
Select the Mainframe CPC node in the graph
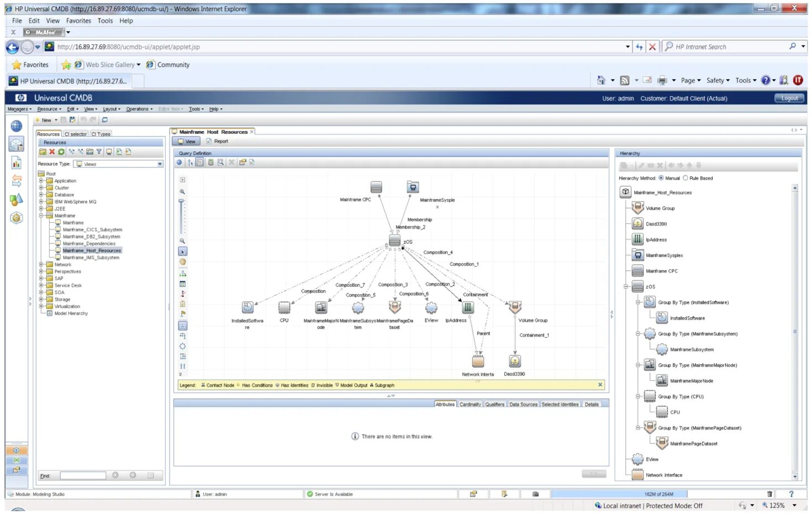pyautogui.click(x=376, y=187)
